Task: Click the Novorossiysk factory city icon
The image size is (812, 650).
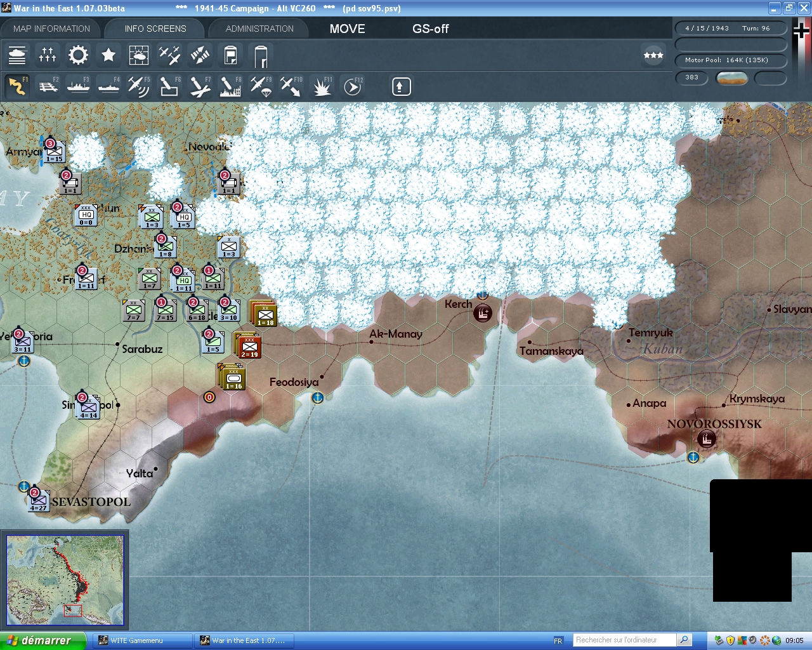Action: [706, 439]
